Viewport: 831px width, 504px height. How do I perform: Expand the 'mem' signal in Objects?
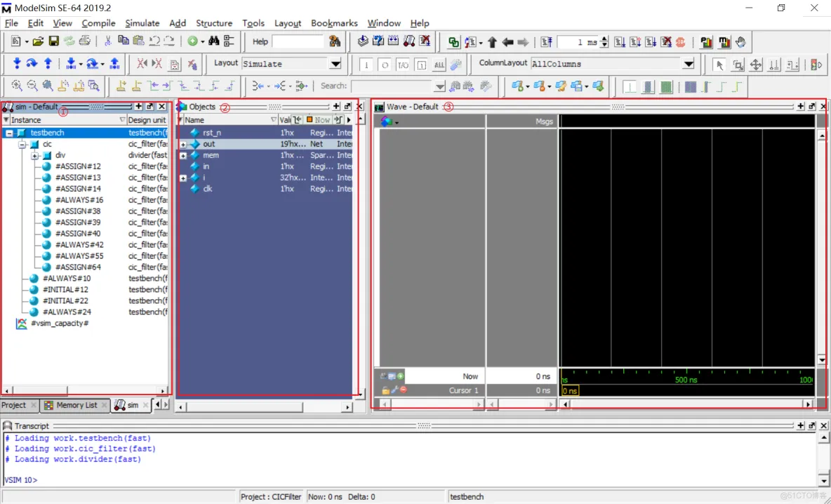[183, 156]
